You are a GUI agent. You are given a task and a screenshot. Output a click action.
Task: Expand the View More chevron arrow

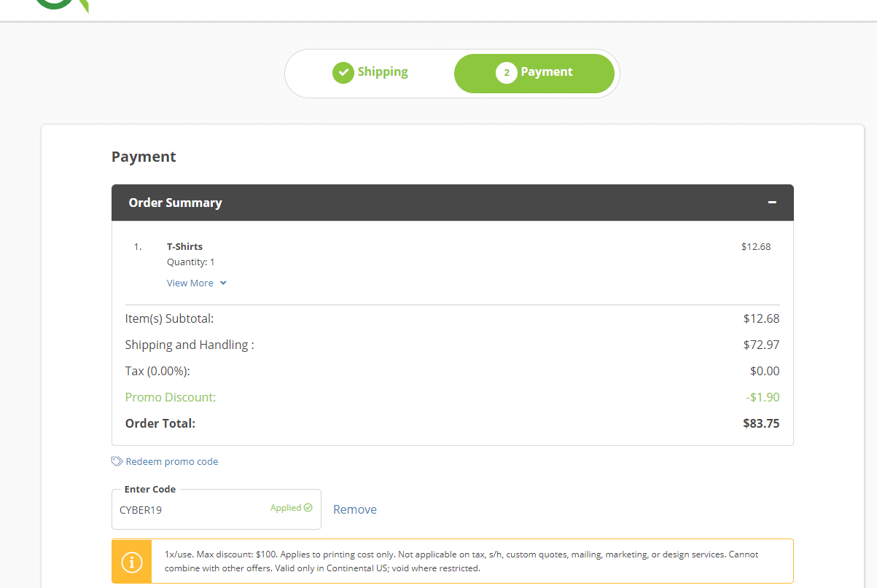pyautogui.click(x=223, y=283)
